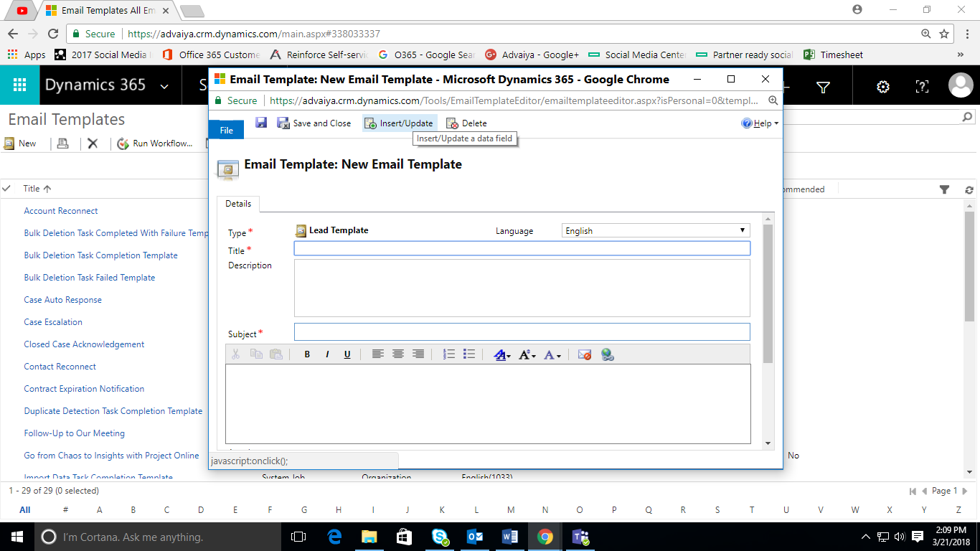
Task: Sort list by Title column
Action: (x=37, y=189)
